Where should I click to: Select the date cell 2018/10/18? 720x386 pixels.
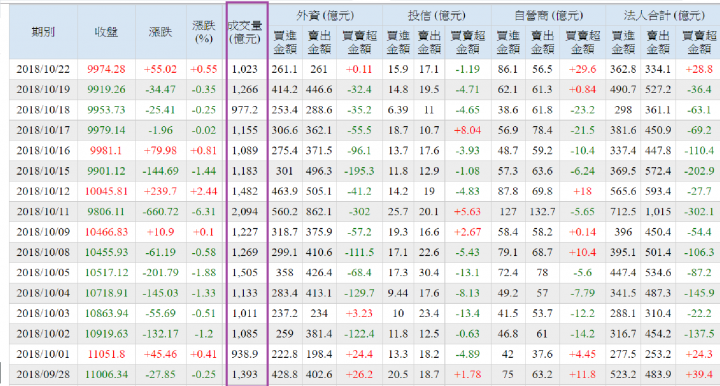coord(43,110)
